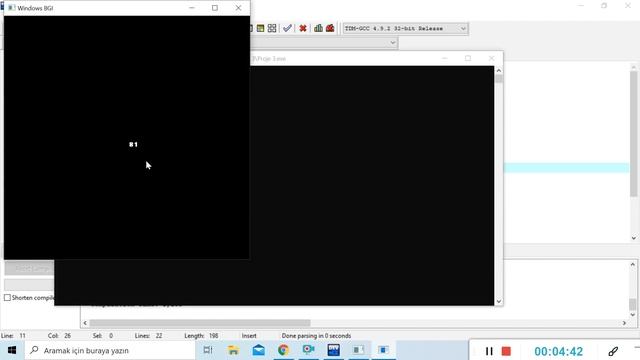Switch to the console window taskbar icon
640x360 pixels.
click(358, 350)
